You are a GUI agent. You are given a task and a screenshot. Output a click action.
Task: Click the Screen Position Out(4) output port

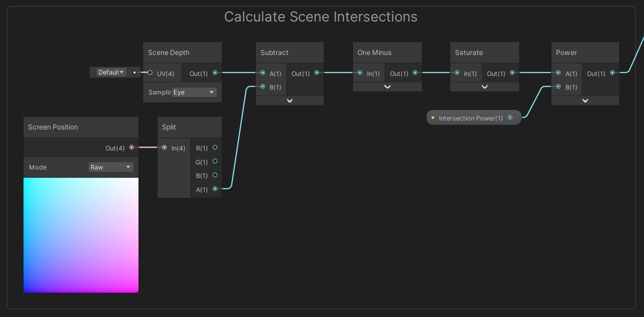point(132,147)
